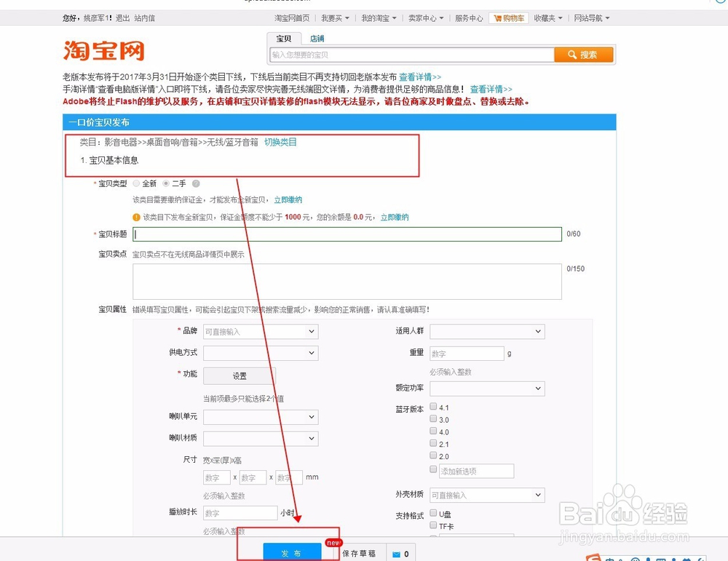Image resolution: width=728 pixels, height=561 pixels.
Task: Click the orange warning icon before deposit notice
Action: (x=136, y=217)
